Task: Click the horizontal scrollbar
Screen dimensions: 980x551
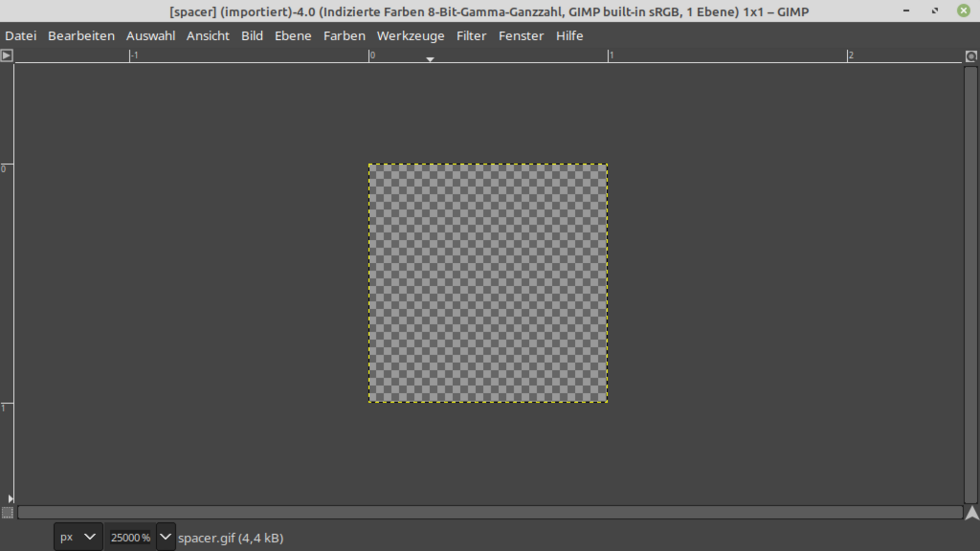Action: (490, 512)
